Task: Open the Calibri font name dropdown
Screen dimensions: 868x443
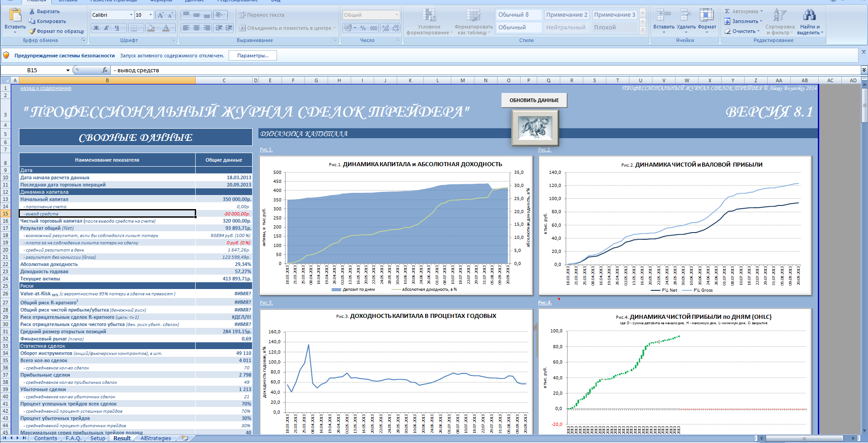Action: point(131,15)
